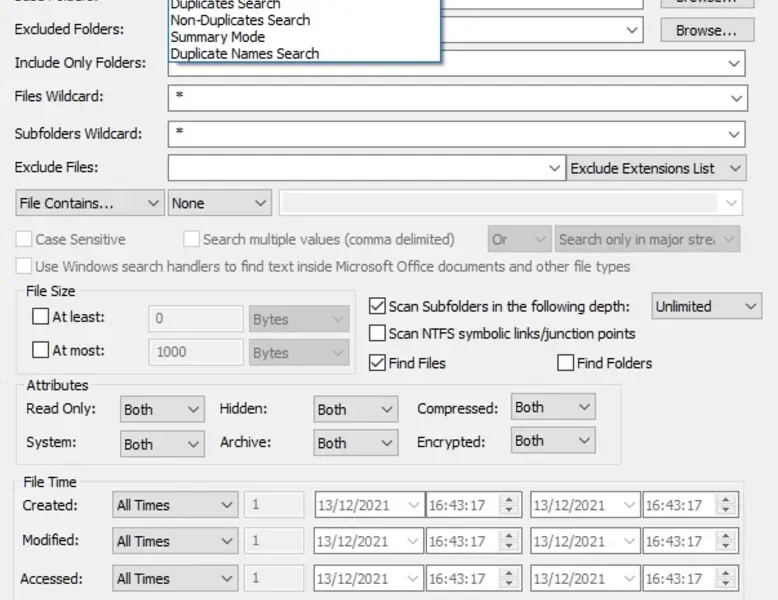Open the File Contains dropdown

click(x=90, y=203)
